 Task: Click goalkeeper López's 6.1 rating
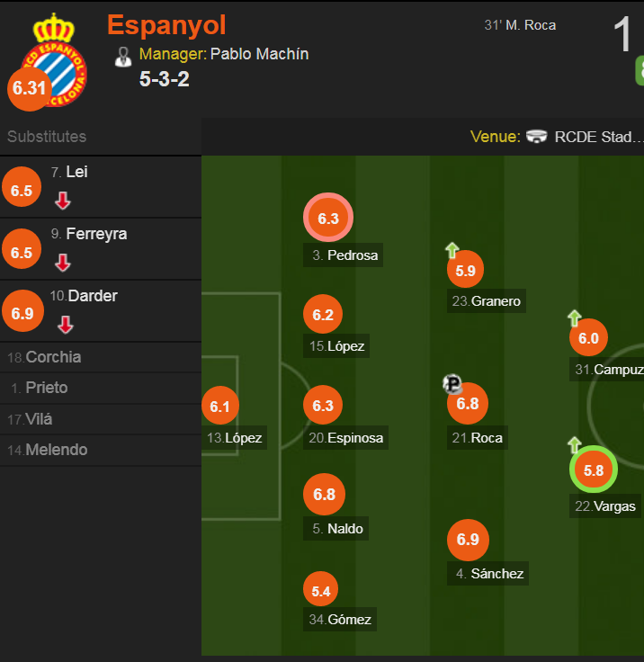pyautogui.click(x=220, y=406)
